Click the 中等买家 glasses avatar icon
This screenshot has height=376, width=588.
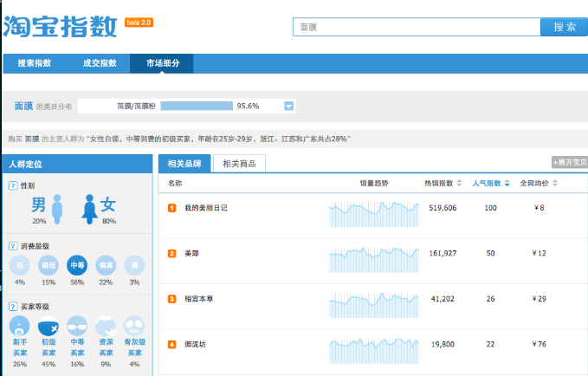click(x=77, y=326)
